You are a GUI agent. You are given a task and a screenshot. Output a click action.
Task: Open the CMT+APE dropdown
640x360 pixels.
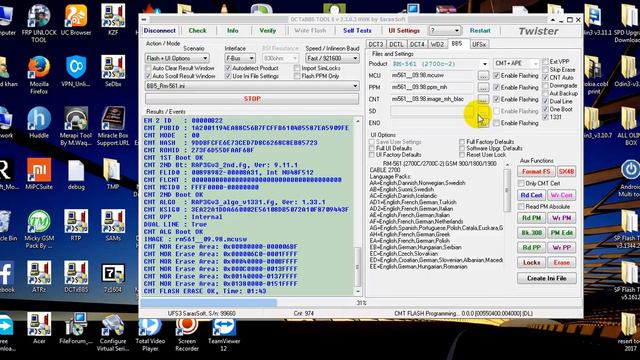click(516, 63)
